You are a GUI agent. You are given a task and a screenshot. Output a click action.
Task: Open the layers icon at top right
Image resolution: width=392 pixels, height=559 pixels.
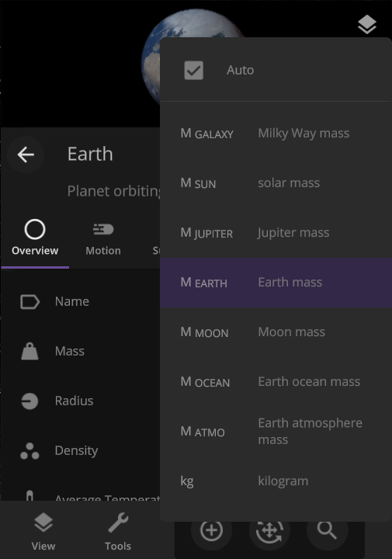point(366,24)
